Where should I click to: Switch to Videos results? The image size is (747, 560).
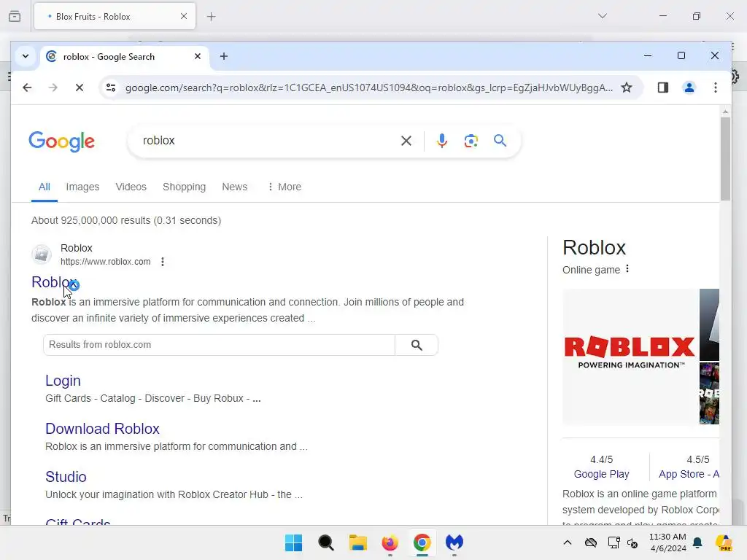tap(131, 187)
